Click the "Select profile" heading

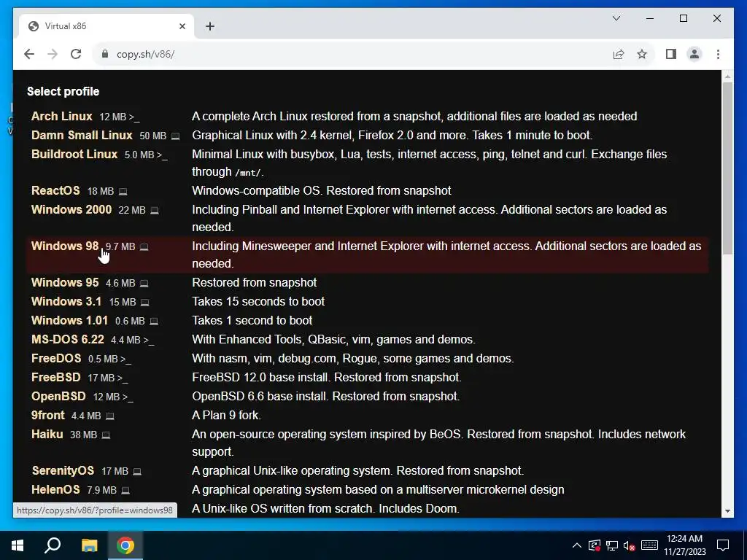[63, 91]
